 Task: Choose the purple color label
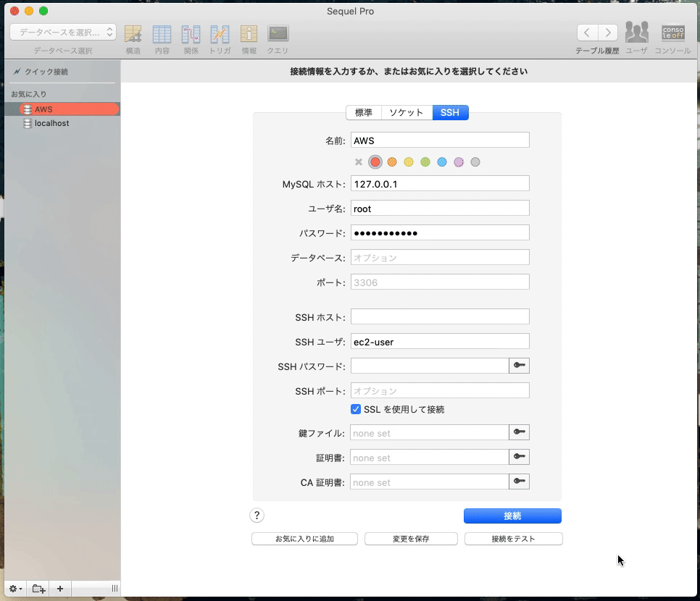coord(459,162)
